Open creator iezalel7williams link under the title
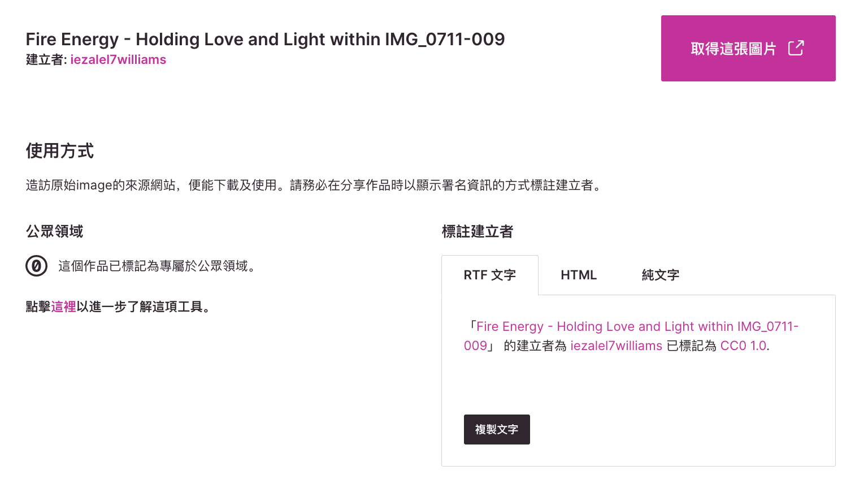Image resolution: width=868 pixels, height=492 pixels. (118, 60)
